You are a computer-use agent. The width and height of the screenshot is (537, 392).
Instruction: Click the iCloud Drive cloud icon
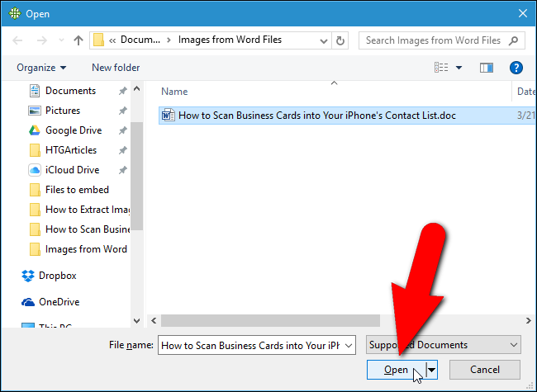tap(34, 170)
